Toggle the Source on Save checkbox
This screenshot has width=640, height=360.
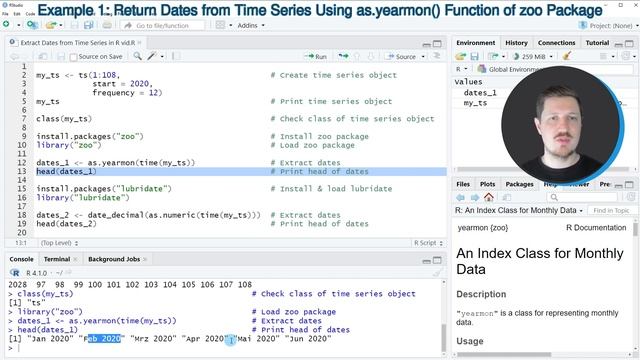tap(73, 57)
